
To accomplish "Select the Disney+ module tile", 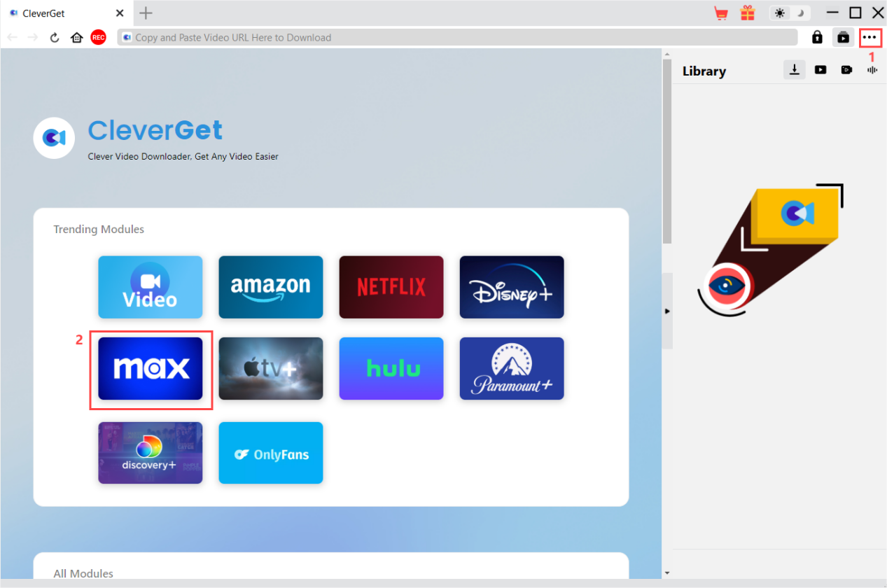I will tap(512, 287).
